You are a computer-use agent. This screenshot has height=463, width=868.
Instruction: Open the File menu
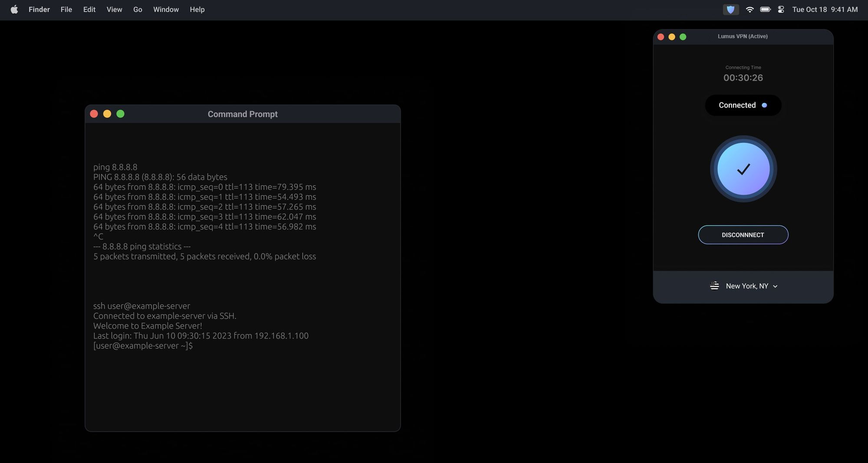66,10
